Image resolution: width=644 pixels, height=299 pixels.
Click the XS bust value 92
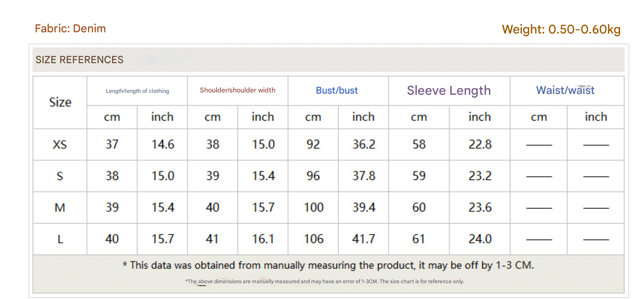[313, 144]
